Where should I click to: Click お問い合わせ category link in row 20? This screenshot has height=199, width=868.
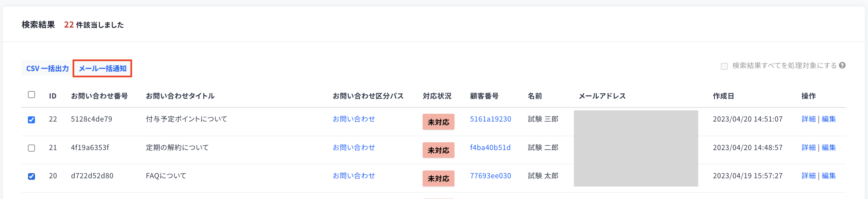[x=353, y=176]
